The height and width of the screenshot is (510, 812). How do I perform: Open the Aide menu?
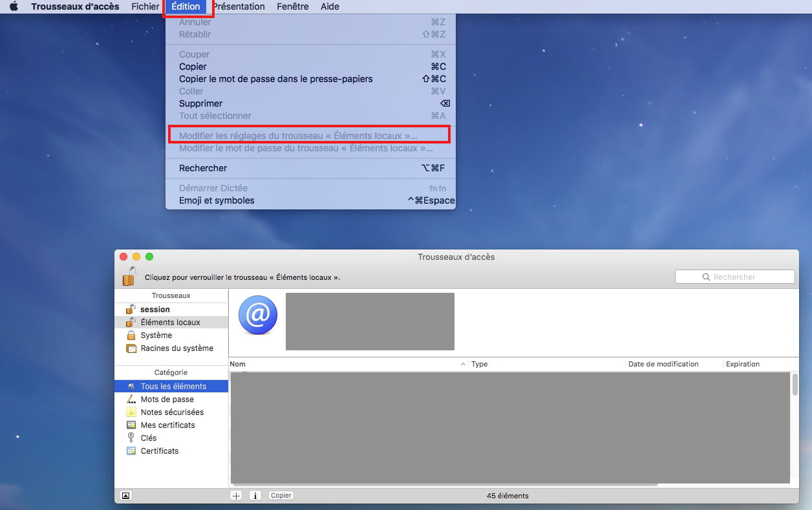pos(330,6)
